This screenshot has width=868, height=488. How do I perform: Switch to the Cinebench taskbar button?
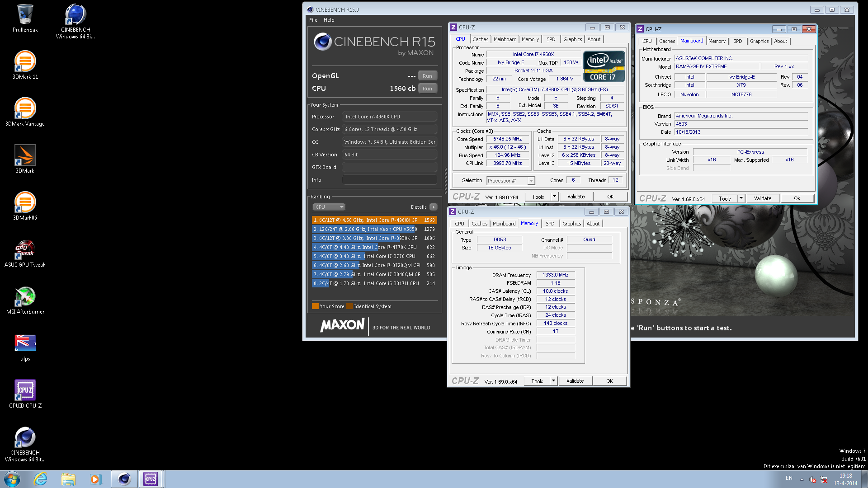[124, 479]
